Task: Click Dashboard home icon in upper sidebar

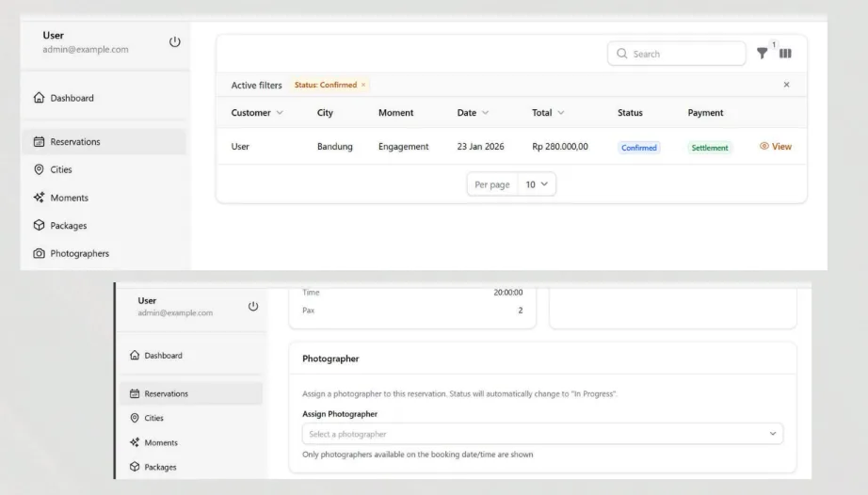Action: pyautogui.click(x=39, y=97)
